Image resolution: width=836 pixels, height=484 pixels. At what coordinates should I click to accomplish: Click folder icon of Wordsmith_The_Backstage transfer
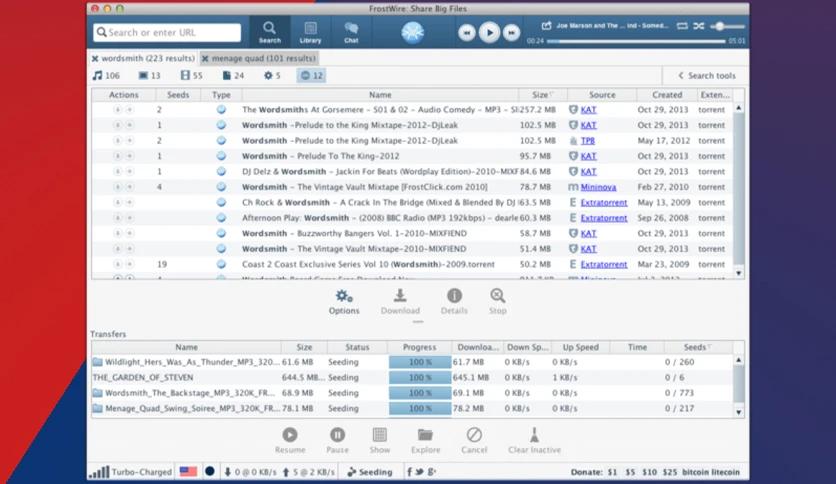pyautogui.click(x=98, y=393)
